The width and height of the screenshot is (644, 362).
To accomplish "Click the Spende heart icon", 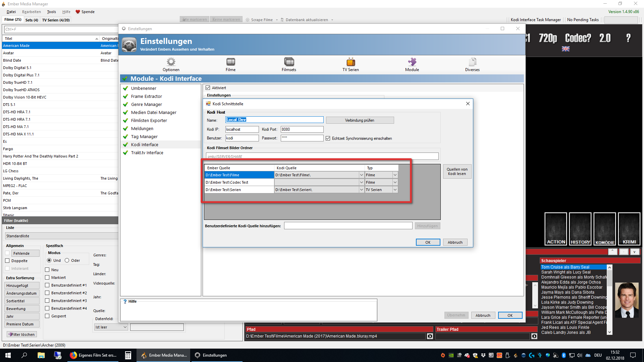I will pos(78,12).
